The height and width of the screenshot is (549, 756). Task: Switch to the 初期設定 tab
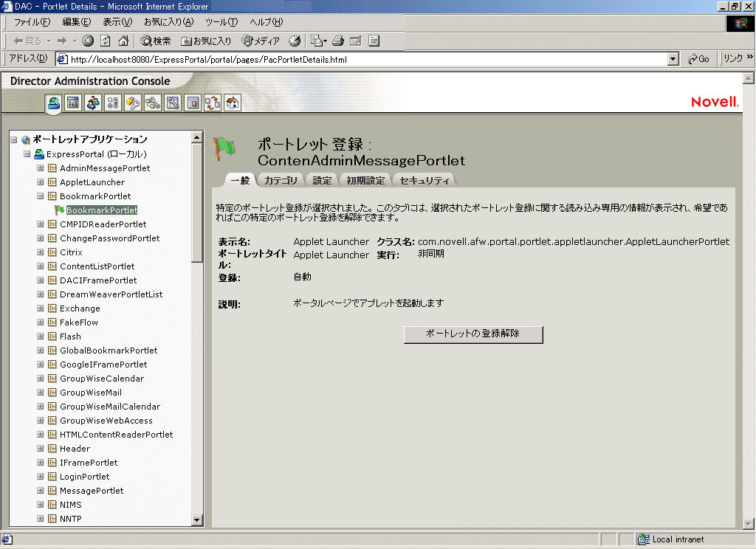click(365, 180)
